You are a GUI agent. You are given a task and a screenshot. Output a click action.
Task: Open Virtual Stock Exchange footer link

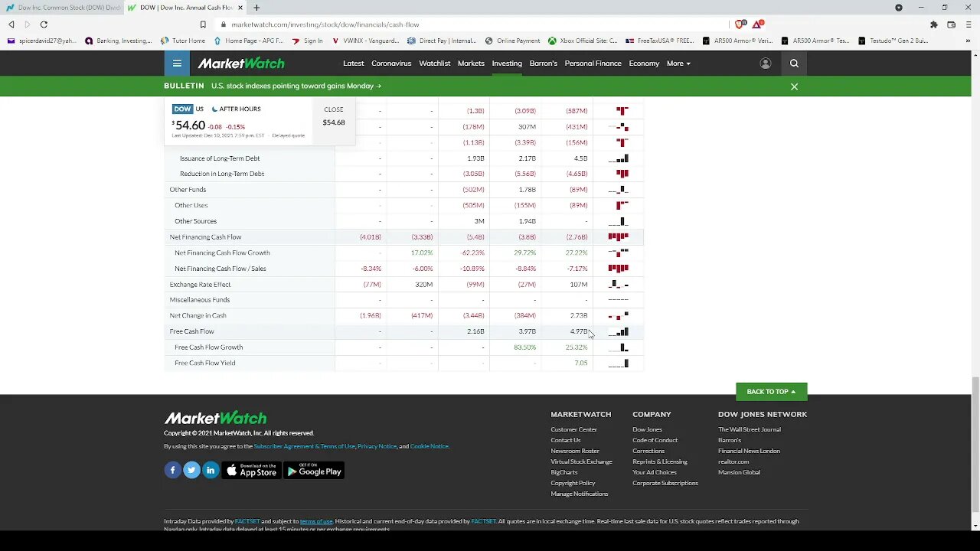[581, 461]
